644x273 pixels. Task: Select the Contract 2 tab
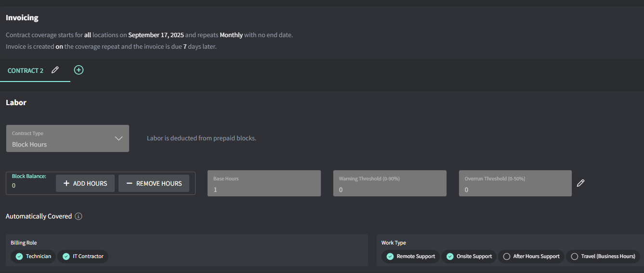26,71
